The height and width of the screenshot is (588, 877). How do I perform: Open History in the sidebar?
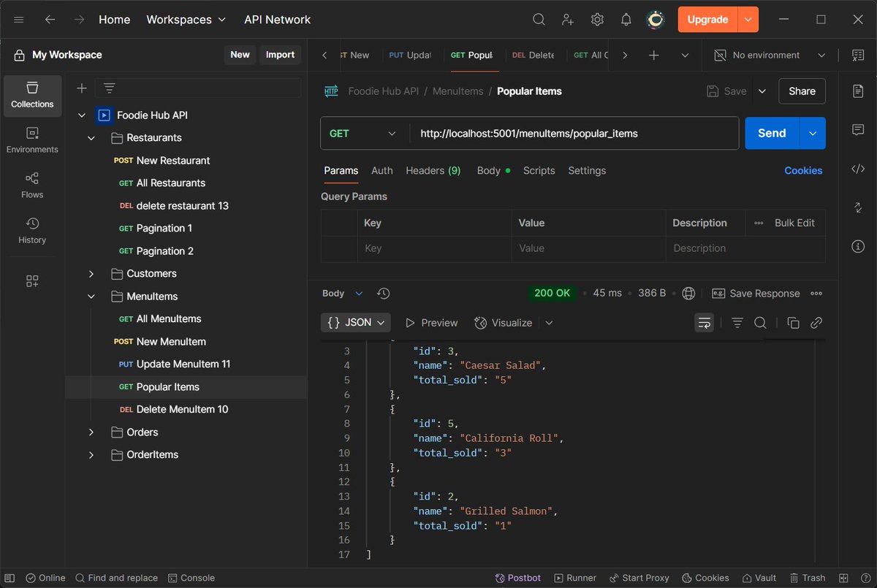[x=32, y=232]
